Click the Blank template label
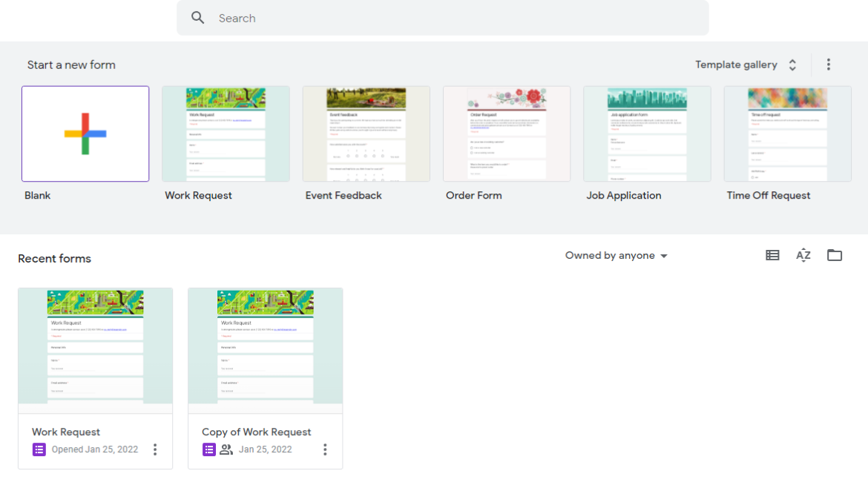The width and height of the screenshot is (868, 488). tap(37, 195)
